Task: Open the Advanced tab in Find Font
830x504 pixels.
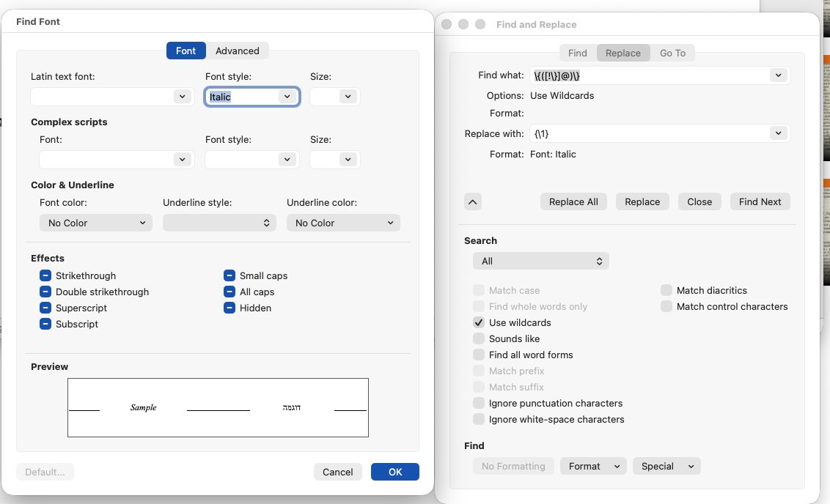Action: click(x=237, y=51)
